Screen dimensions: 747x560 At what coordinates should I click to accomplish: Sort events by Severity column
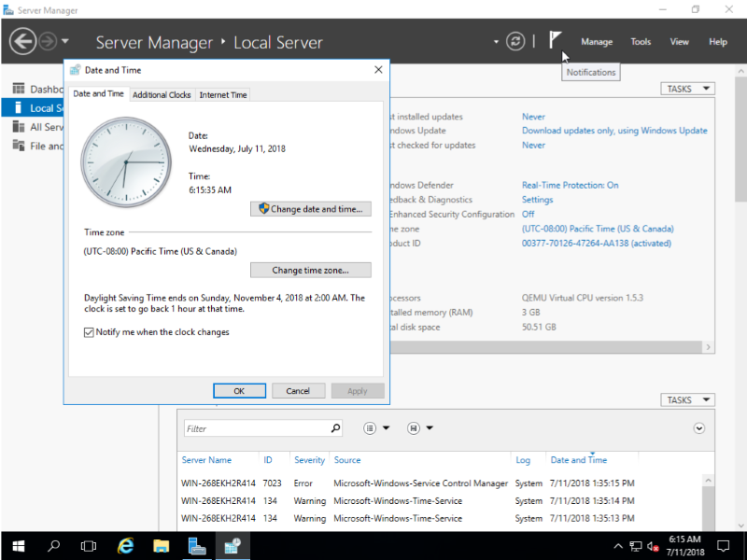click(309, 460)
